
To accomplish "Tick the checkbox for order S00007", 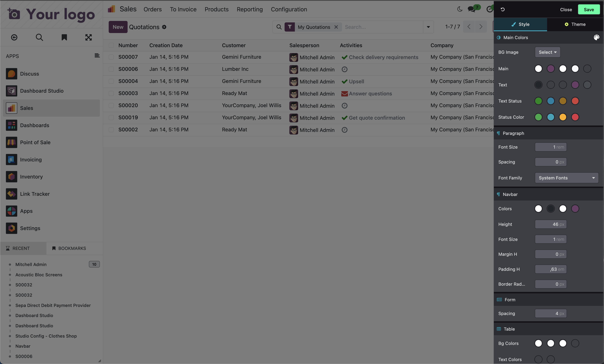I will (111, 57).
